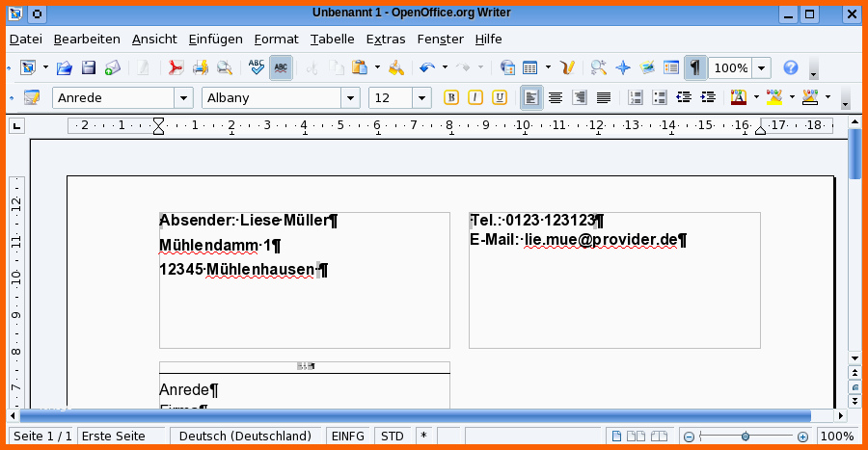Open the Styles and Formatting window
868x450 pixels.
point(32,98)
